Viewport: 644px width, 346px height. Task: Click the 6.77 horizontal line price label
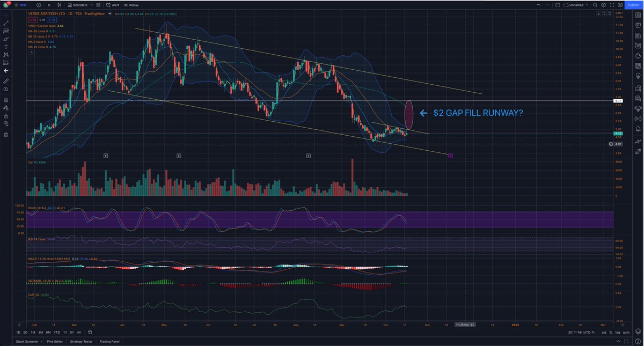[618, 100]
